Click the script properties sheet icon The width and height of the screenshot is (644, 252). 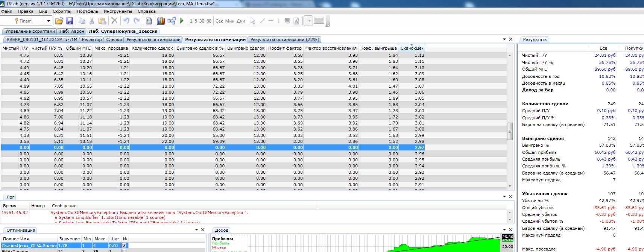(149, 21)
